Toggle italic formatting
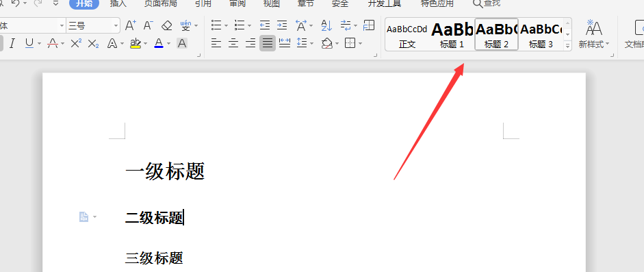Image resolution: width=644 pixels, height=272 pixels. (x=12, y=43)
